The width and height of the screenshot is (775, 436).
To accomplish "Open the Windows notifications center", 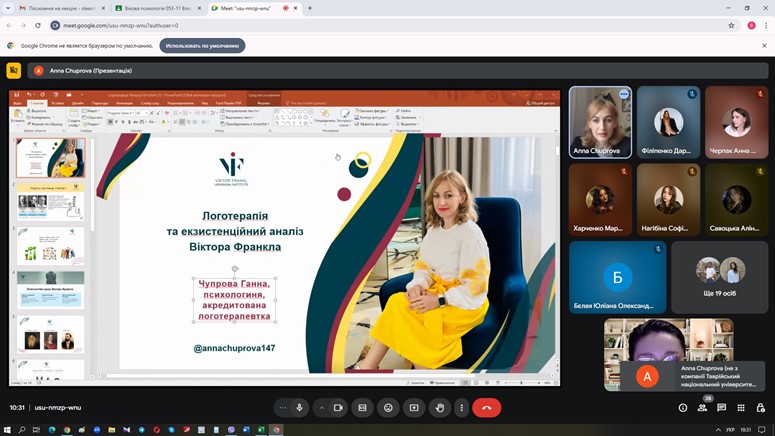I will [x=762, y=430].
